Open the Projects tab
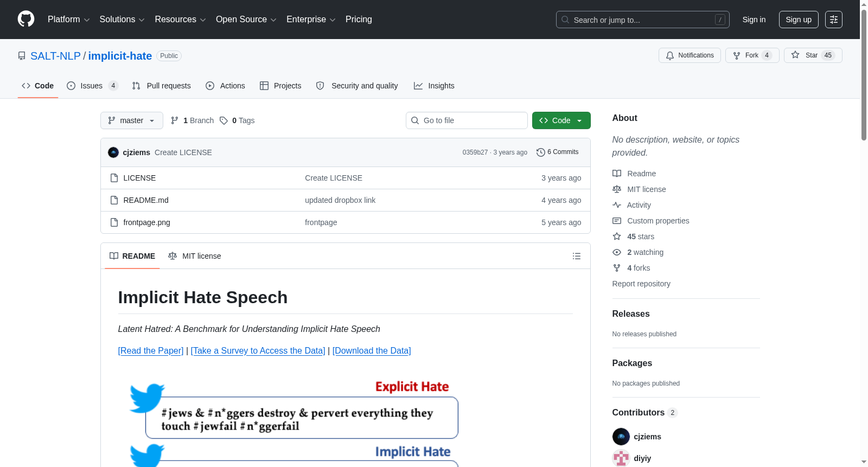868x467 pixels. click(x=280, y=86)
